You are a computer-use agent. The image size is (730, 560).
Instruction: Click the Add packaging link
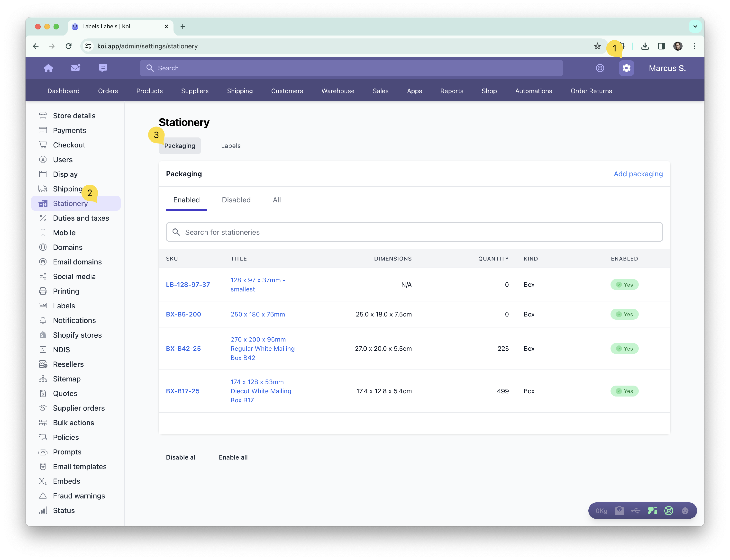point(638,174)
